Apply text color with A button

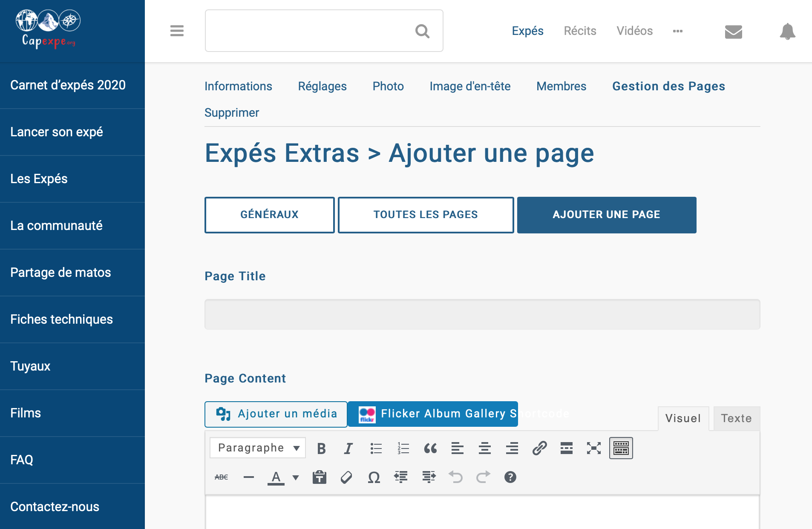[276, 477]
